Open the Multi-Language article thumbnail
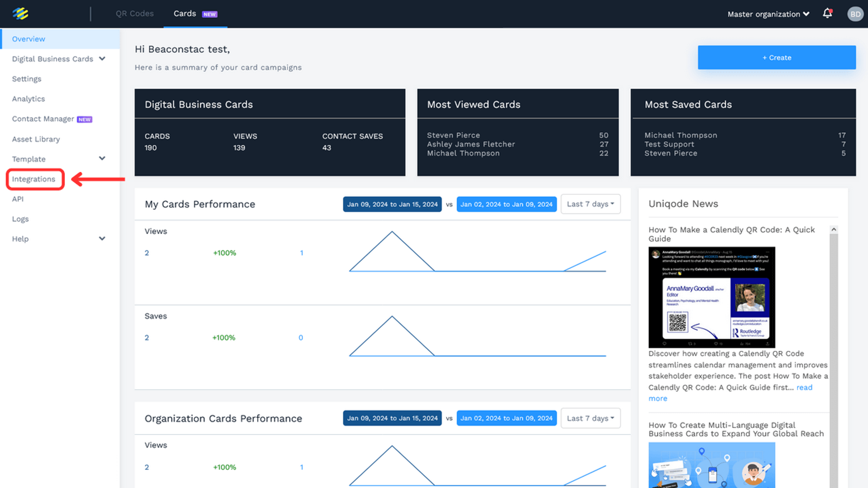The height and width of the screenshot is (488, 868). [712, 465]
